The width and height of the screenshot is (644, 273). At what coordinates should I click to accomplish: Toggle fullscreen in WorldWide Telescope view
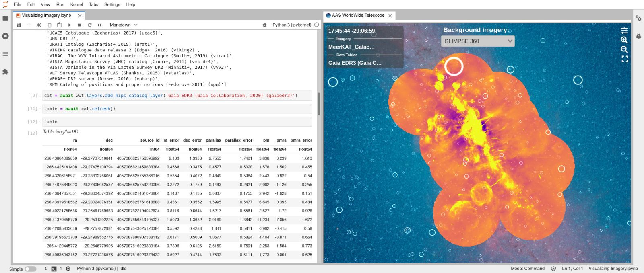pyautogui.click(x=625, y=59)
